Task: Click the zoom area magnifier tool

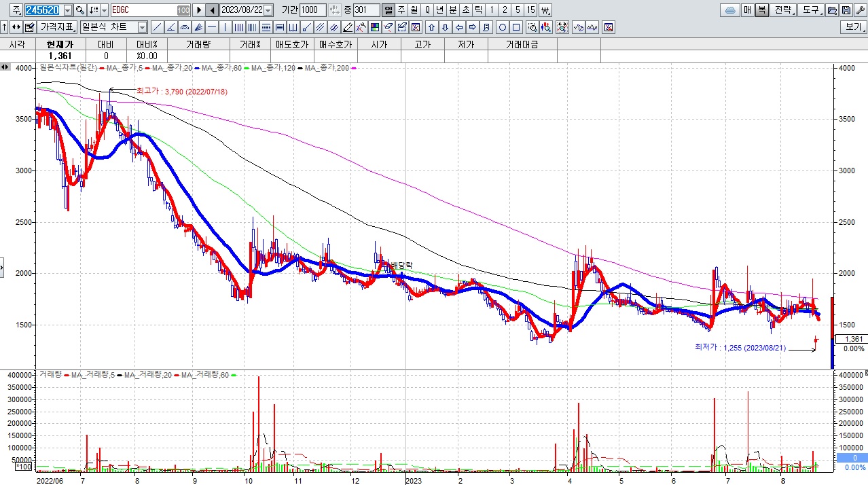Action: click(533, 27)
